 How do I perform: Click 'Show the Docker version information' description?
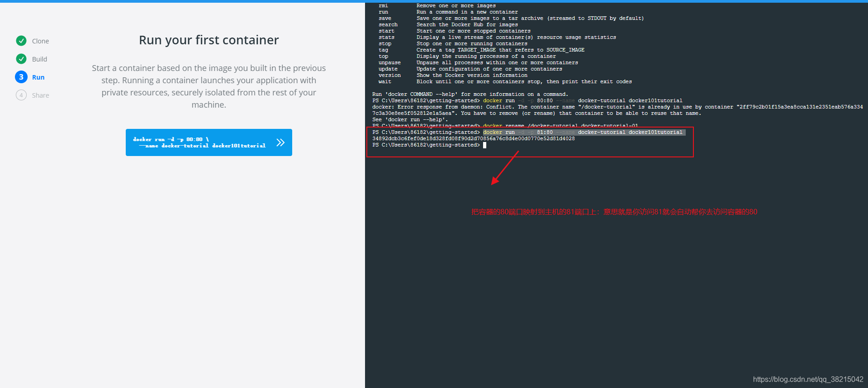coord(472,76)
